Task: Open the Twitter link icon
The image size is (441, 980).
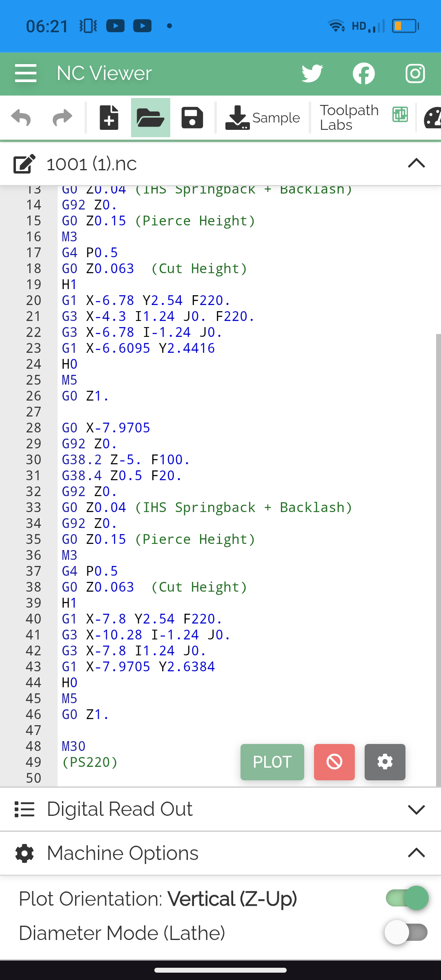Action: pos(312,73)
